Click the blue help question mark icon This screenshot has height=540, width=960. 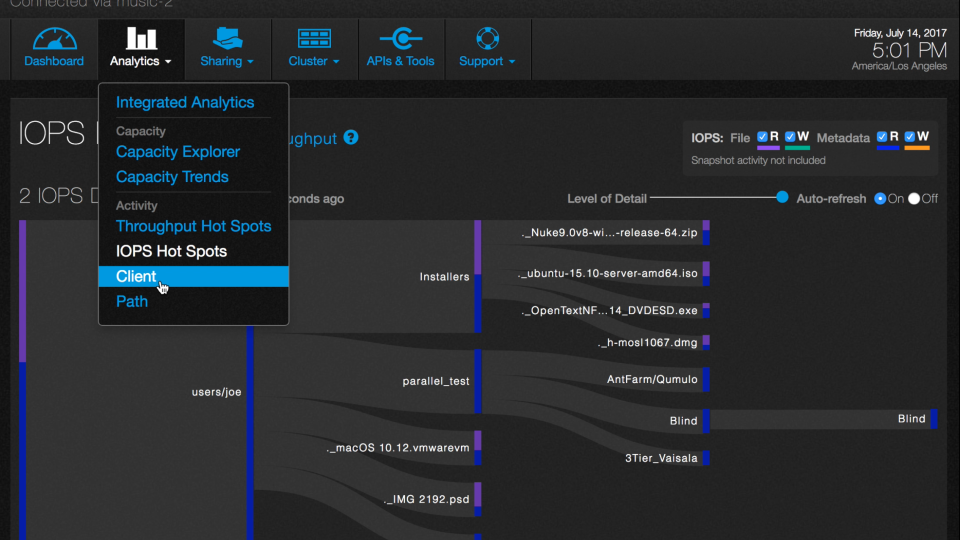click(351, 138)
